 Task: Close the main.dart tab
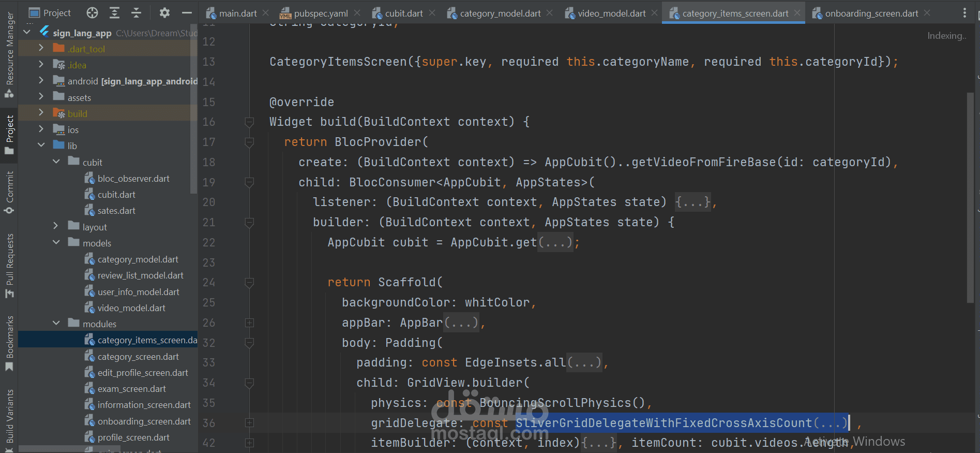point(265,13)
